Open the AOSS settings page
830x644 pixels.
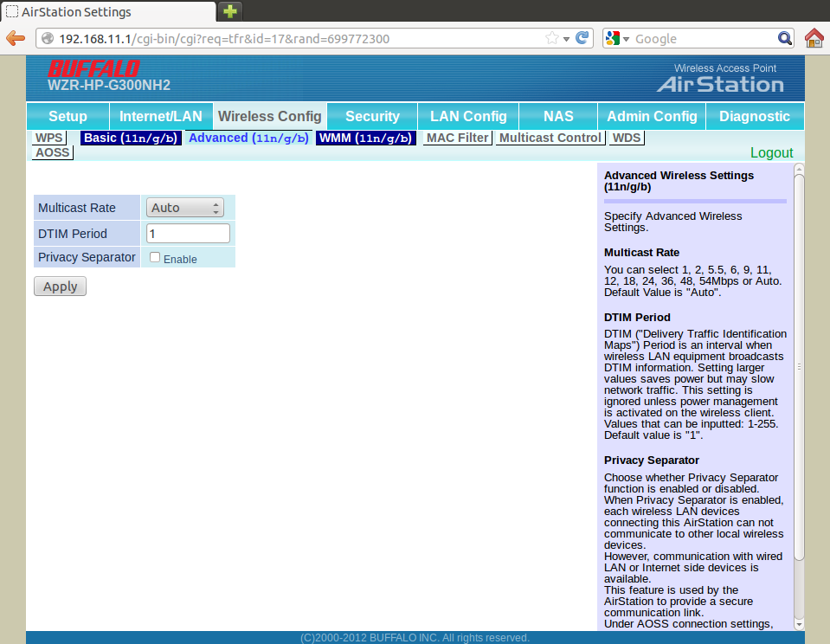(53, 152)
